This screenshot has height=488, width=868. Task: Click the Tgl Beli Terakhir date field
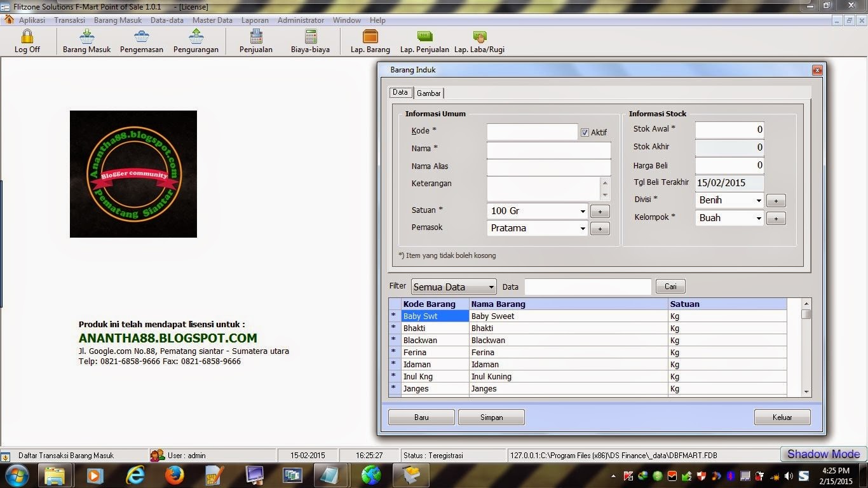point(729,183)
